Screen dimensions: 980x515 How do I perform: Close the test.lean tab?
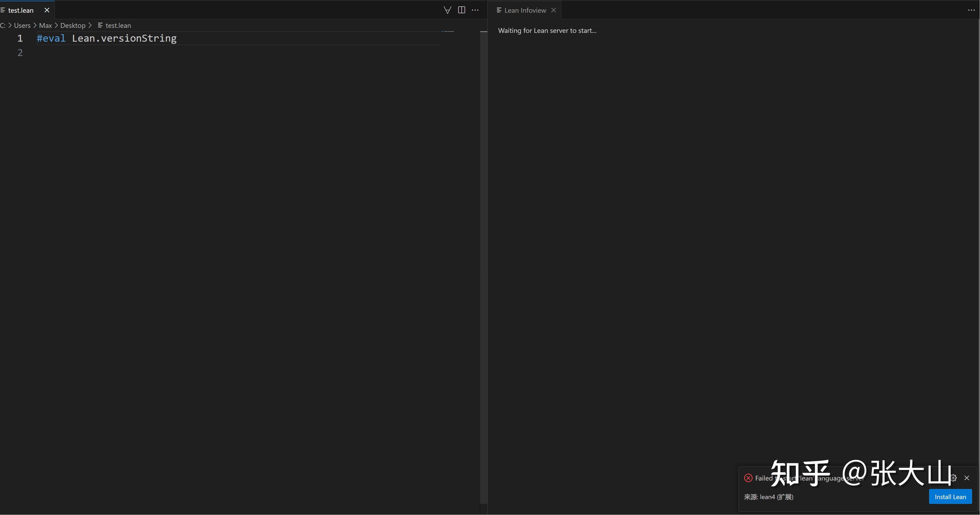[47, 10]
